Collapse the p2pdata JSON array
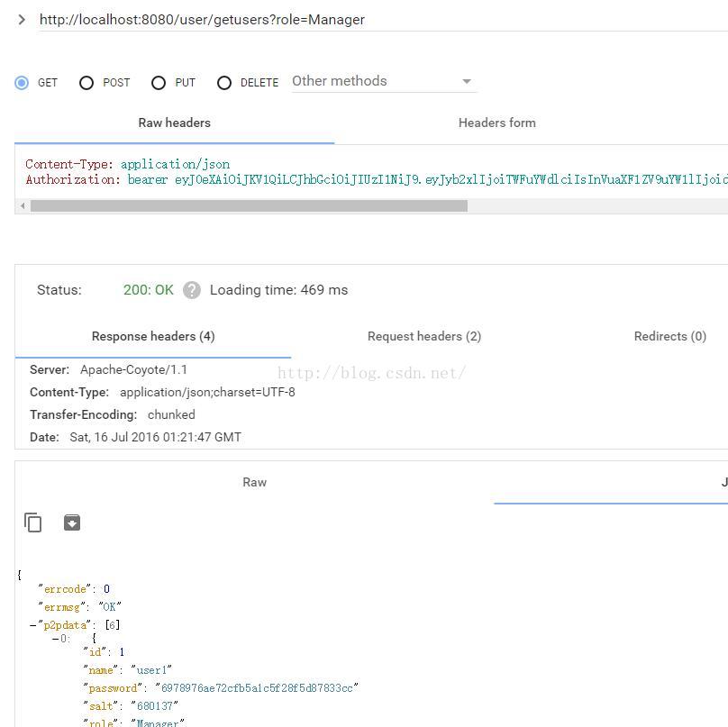The width and height of the screenshot is (728, 727). [33, 625]
